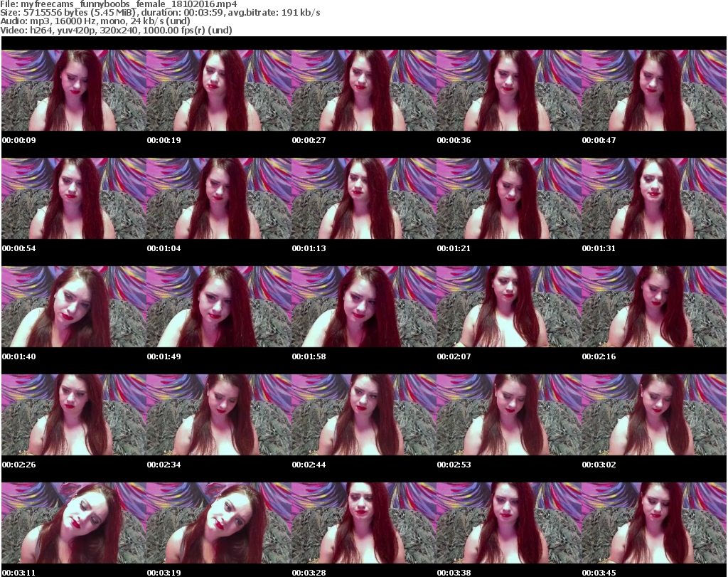Screen dimensions: 728x577
Task: Select the thumbnail frame at 00:02:34
Action: tap(219, 415)
